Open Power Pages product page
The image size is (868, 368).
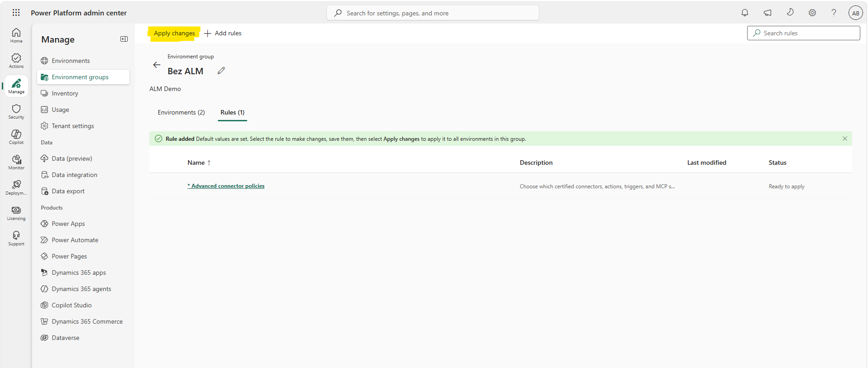[x=83, y=256]
